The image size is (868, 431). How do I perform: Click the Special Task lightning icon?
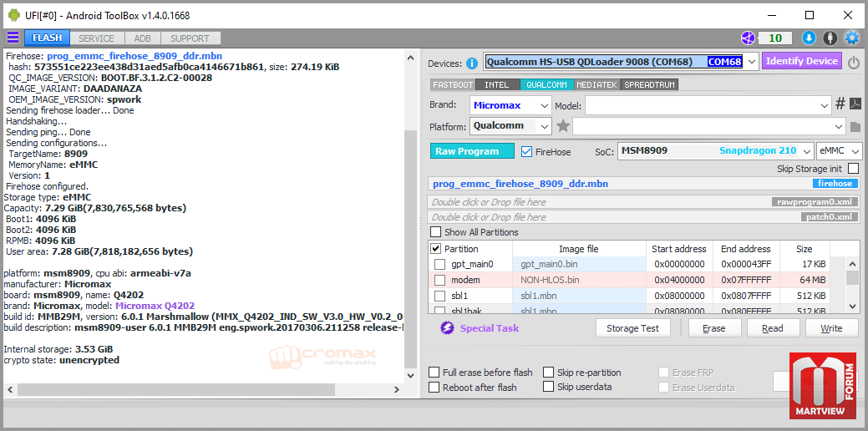coord(447,328)
